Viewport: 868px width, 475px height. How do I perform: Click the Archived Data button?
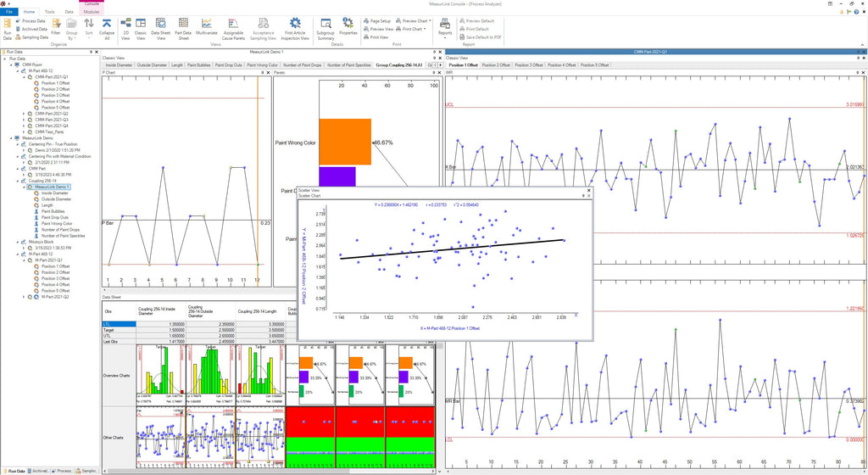click(x=34, y=29)
